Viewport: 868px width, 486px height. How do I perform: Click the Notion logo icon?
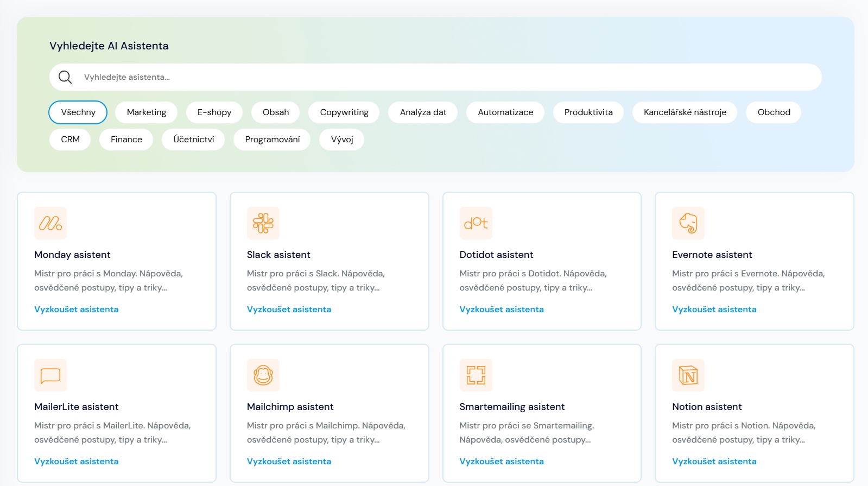pos(688,375)
